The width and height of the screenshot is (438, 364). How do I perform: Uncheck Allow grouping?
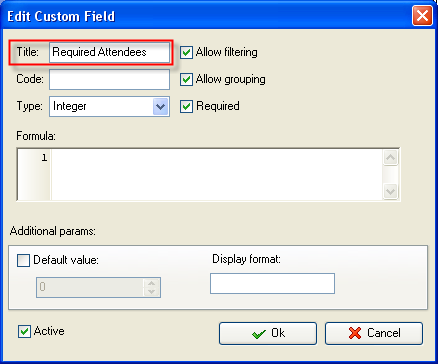coord(186,80)
